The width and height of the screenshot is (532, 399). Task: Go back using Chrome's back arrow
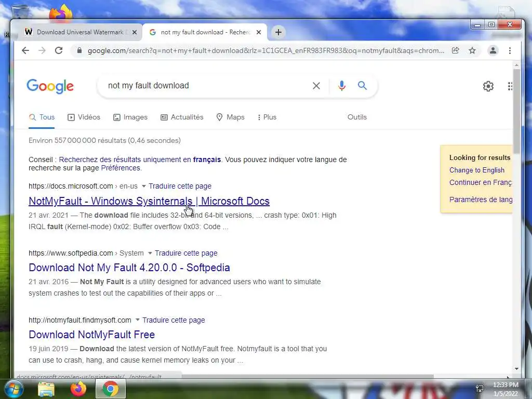point(25,50)
